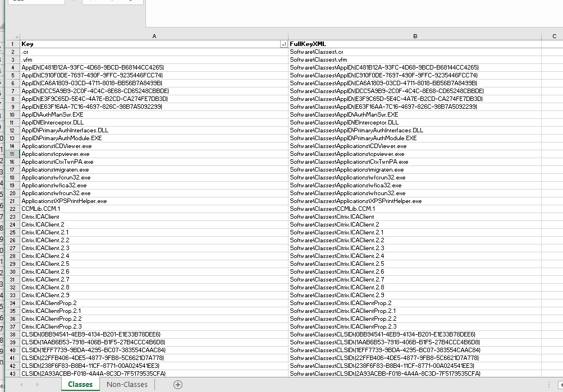This screenshot has width=563, height=392.
Task: Select cell containing .cr in column A
Action: [x=154, y=52]
